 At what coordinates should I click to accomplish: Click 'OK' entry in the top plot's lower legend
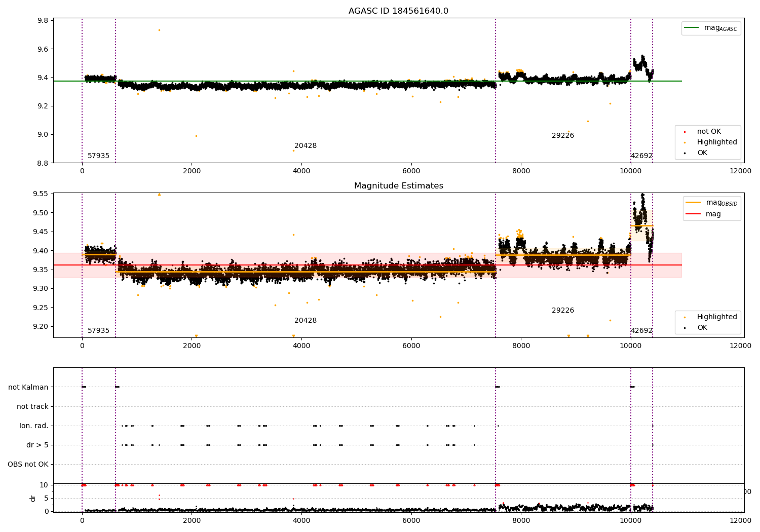coord(702,153)
